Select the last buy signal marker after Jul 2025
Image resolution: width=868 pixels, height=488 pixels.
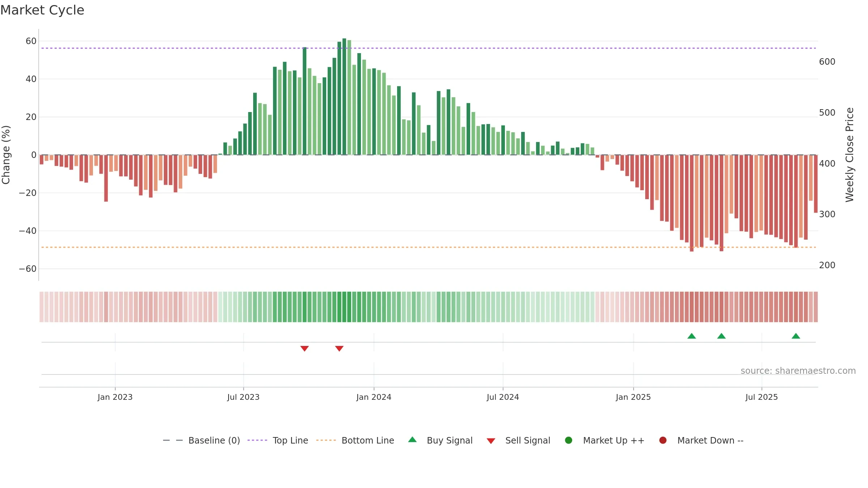coord(796,336)
